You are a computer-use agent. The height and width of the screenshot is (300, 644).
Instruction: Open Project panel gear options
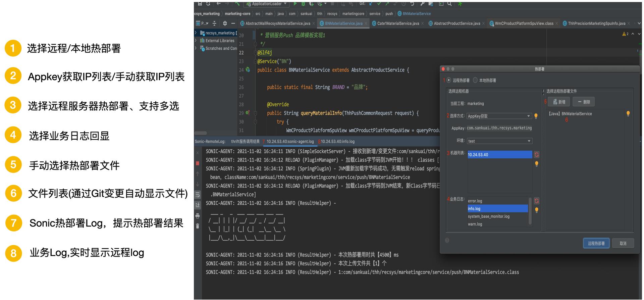pos(225,23)
